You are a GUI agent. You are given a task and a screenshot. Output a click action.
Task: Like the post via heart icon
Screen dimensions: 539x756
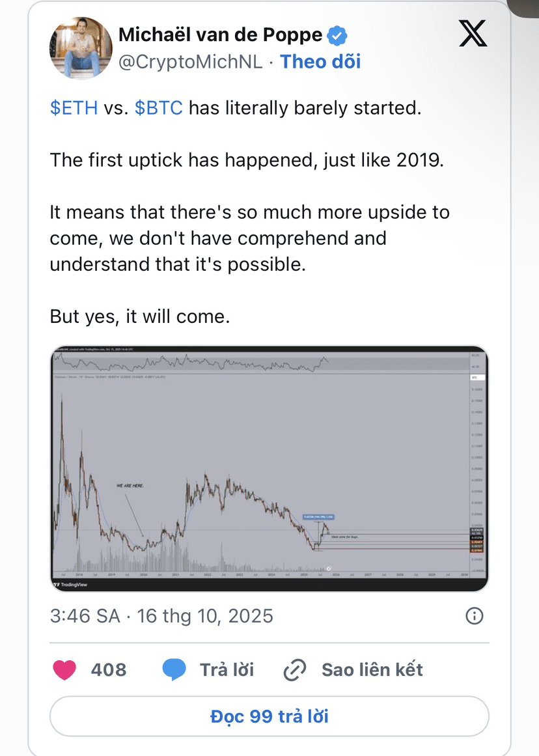click(64, 669)
